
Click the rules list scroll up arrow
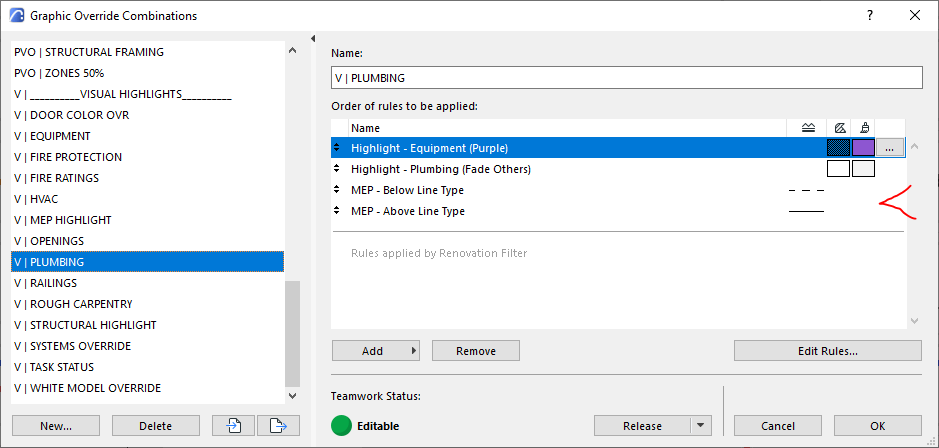point(914,146)
